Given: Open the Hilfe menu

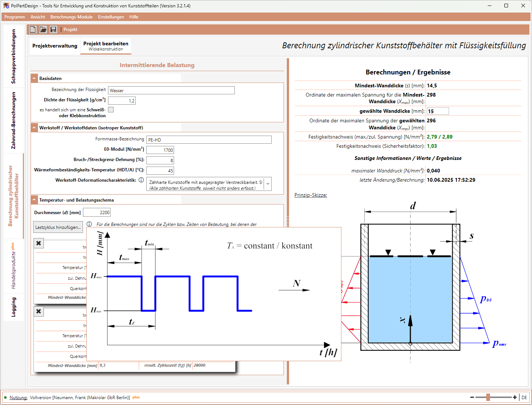Looking at the screenshot, I should 134,17.
